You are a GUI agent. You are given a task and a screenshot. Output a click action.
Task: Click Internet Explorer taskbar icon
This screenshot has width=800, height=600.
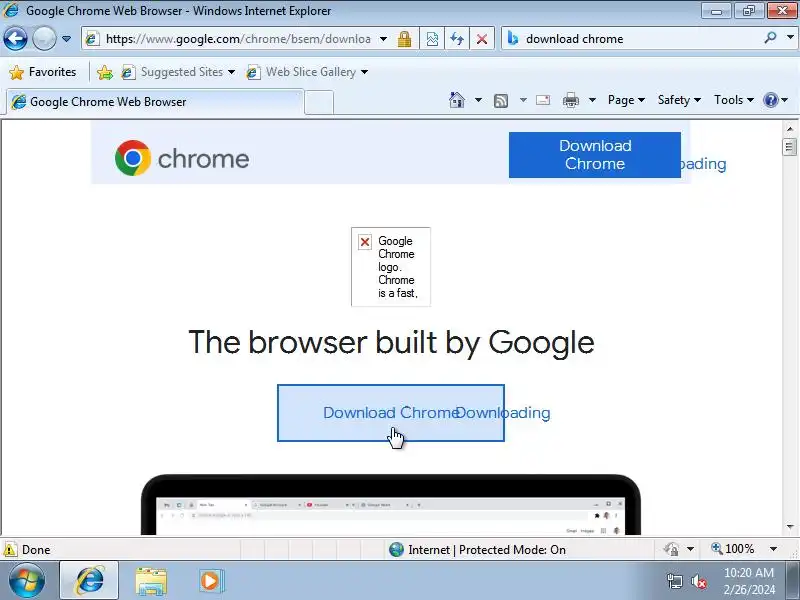coord(89,580)
